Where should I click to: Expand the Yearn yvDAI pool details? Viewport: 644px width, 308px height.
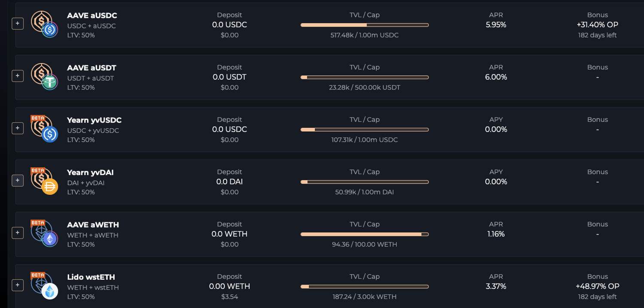[18, 180]
